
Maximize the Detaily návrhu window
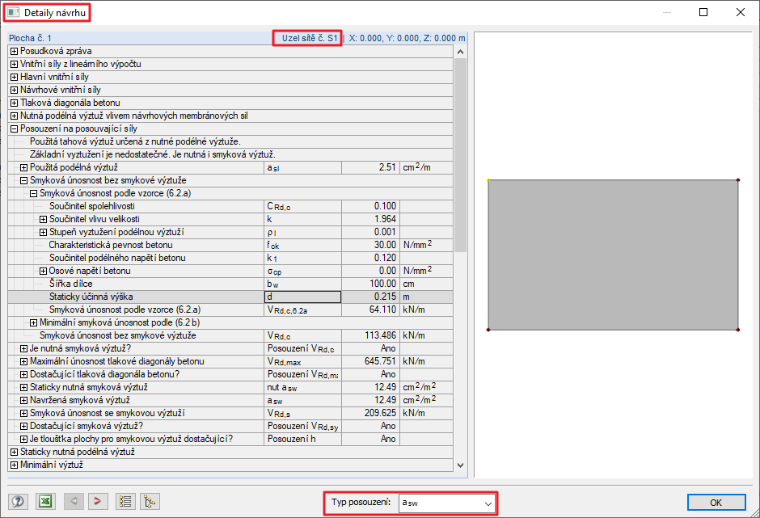click(703, 12)
